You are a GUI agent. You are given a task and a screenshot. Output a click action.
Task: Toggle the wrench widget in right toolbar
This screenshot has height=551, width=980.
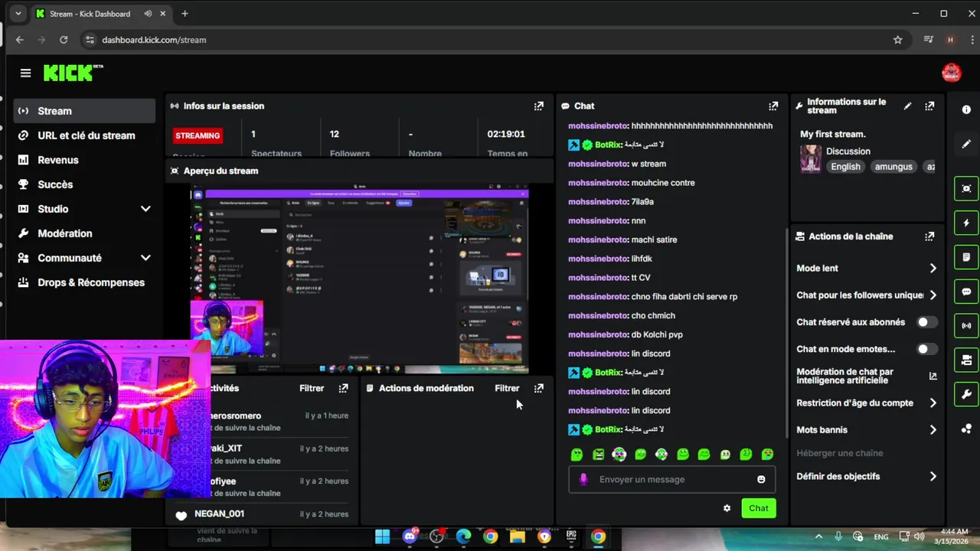coord(966,394)
